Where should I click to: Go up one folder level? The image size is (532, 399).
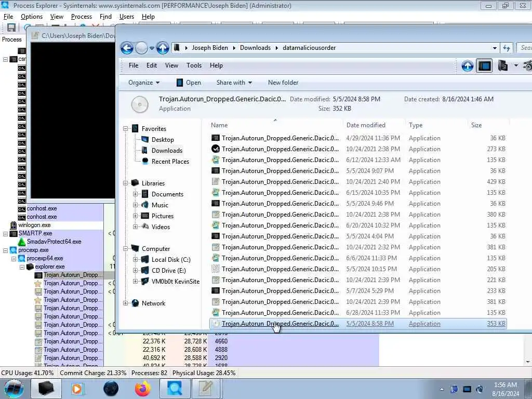[163, 48]
